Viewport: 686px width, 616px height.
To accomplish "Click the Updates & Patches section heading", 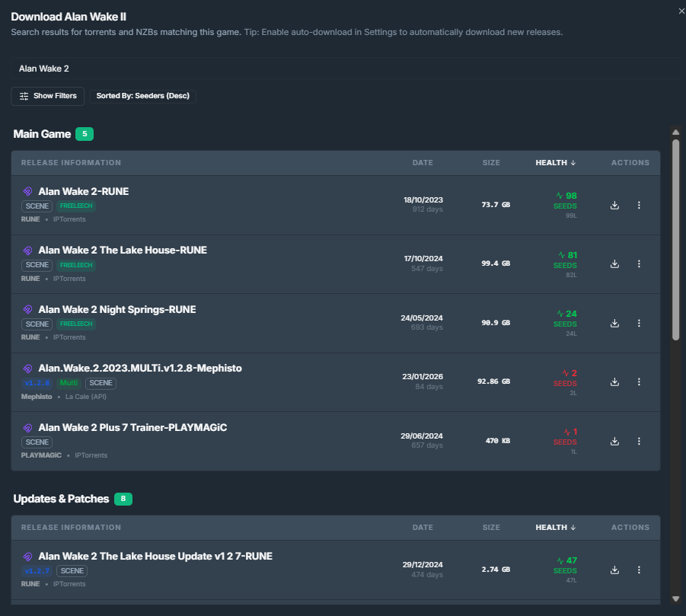I will click(61, 499).
